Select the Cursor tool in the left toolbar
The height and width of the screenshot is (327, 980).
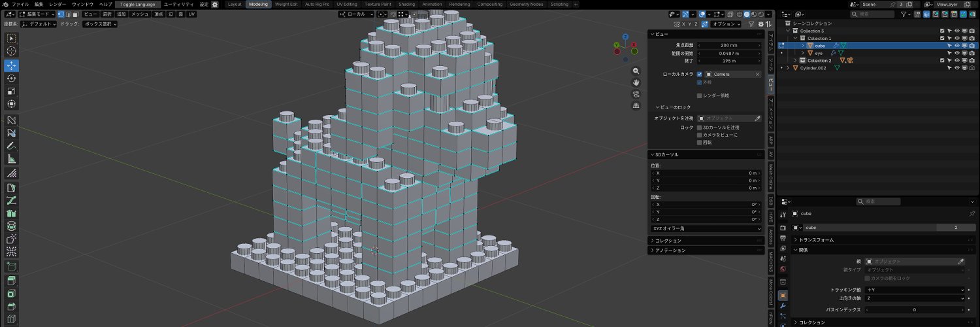[x=12, y=51]
